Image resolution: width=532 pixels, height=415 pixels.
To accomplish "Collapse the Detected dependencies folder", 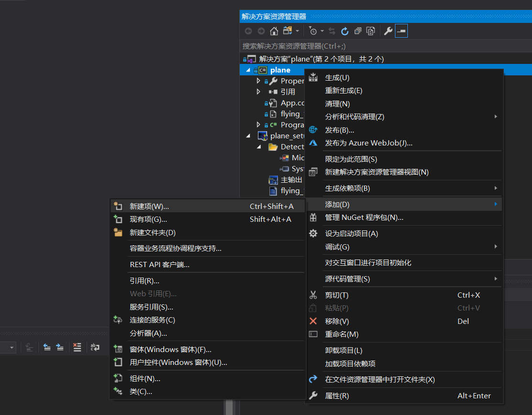I will click(259, 147).
